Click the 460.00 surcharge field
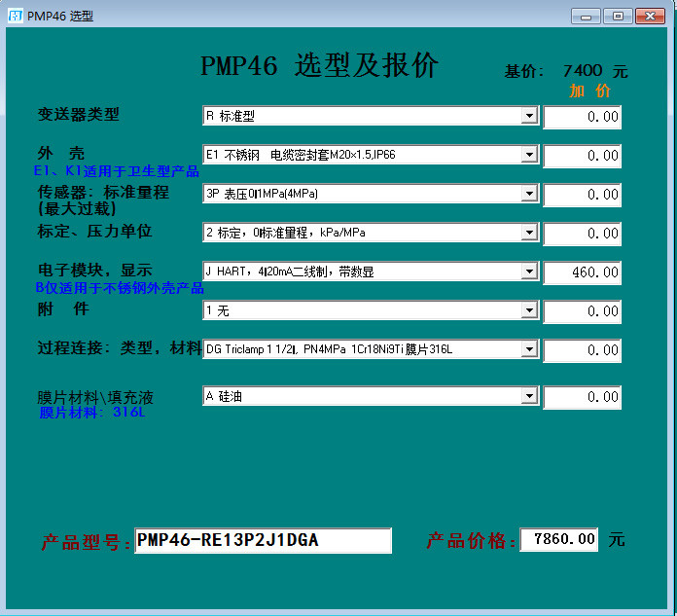This screenshot has height=616, width=677. click(582, 272)
